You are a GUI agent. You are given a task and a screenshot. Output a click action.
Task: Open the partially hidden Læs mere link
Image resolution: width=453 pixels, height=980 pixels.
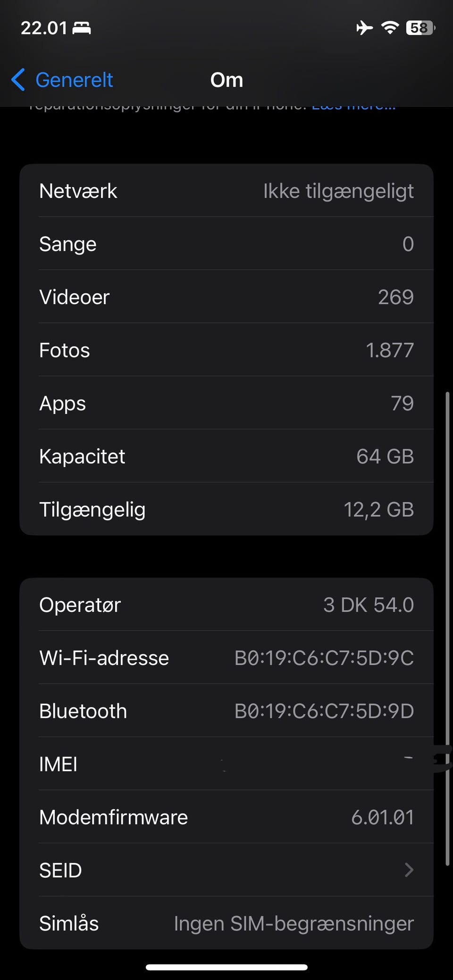point(354,107)
